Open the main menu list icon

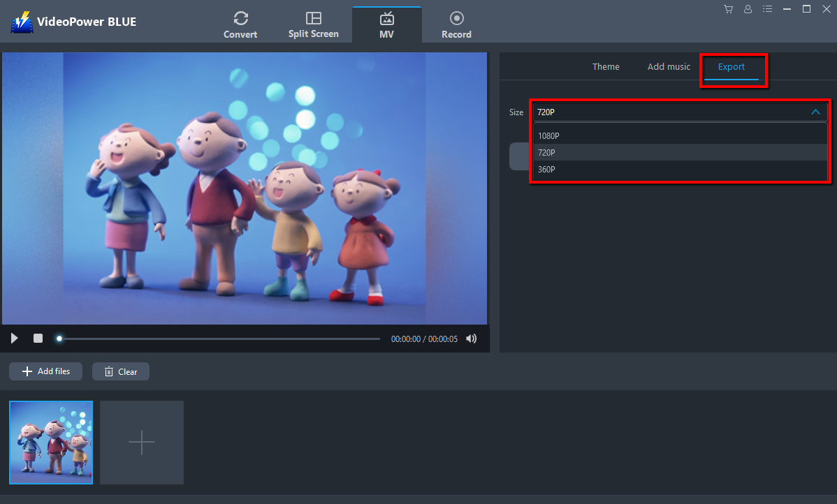click(x=767, y=9)
